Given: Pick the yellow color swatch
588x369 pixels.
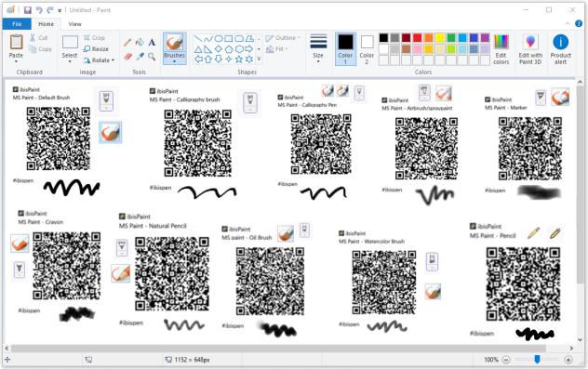Looking at the screenshot, I should pyautogui.click(x=440, y=37).
